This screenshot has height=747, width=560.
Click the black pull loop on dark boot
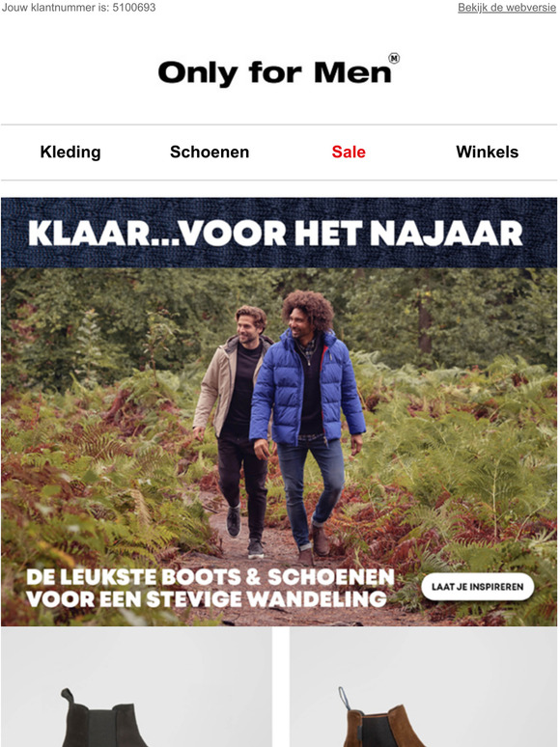click(69, 701)
